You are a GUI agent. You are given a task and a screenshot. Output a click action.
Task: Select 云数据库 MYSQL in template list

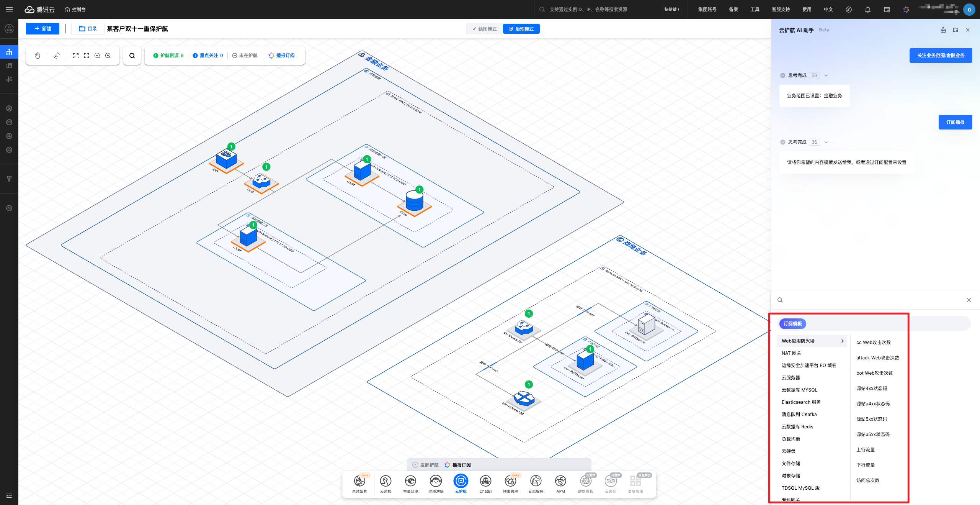tap(799, 390)
